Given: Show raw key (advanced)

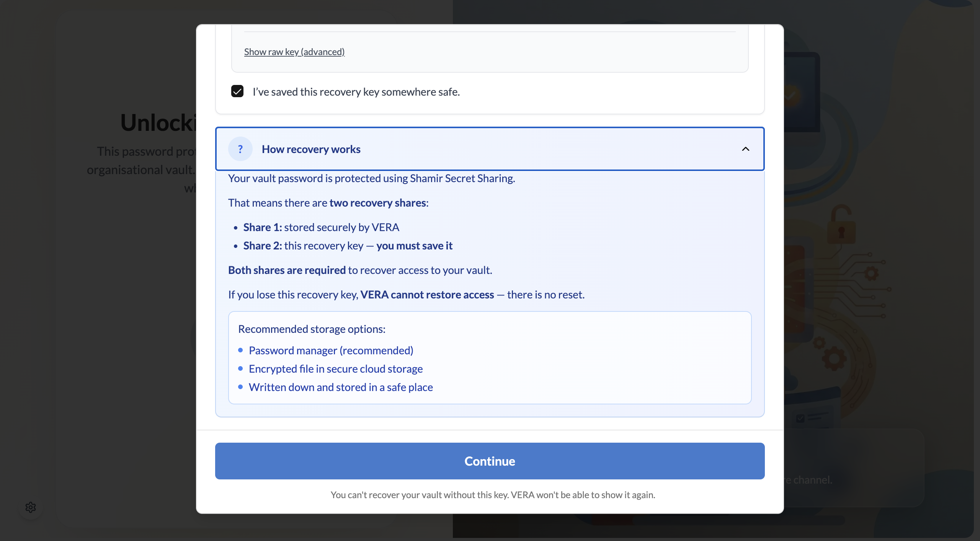Looking at the screenshot, I should [294, 51].
